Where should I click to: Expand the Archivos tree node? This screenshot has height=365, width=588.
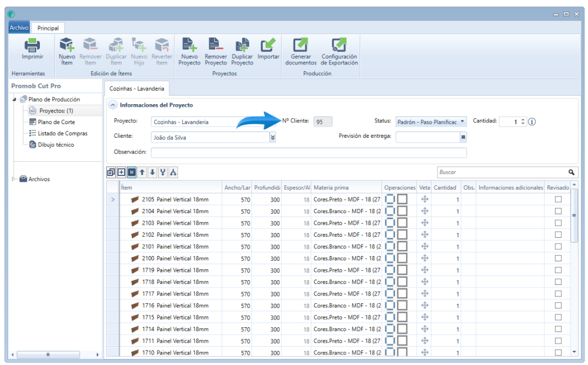coord(14,179)
